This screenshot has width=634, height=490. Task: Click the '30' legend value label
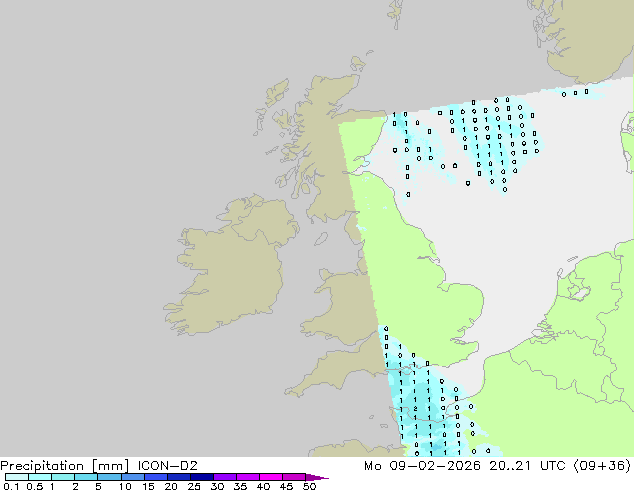tap(217, 486)
